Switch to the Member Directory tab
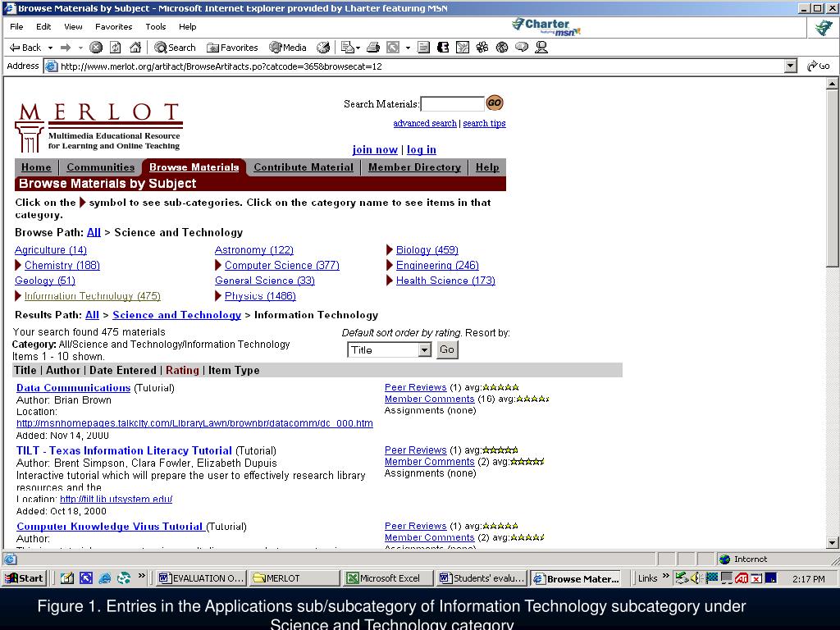This screenshot has height=630, width=840. (x=414, y=167)
